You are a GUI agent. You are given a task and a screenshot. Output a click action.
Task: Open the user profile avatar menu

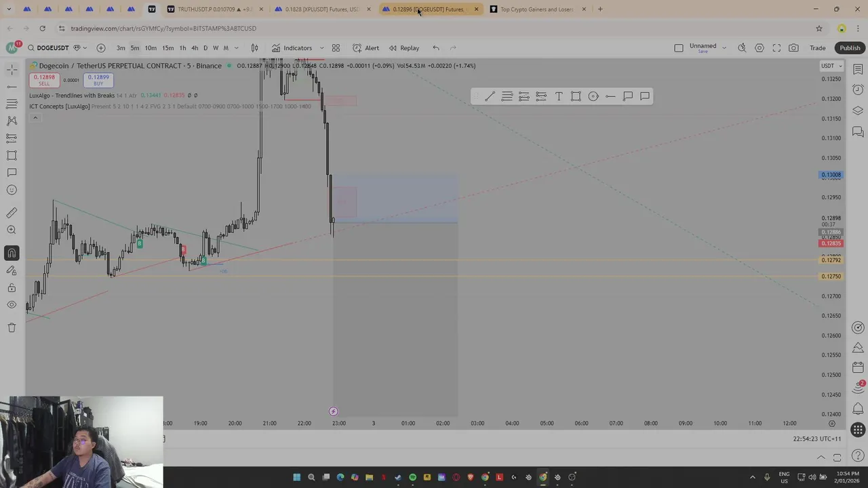12,47
